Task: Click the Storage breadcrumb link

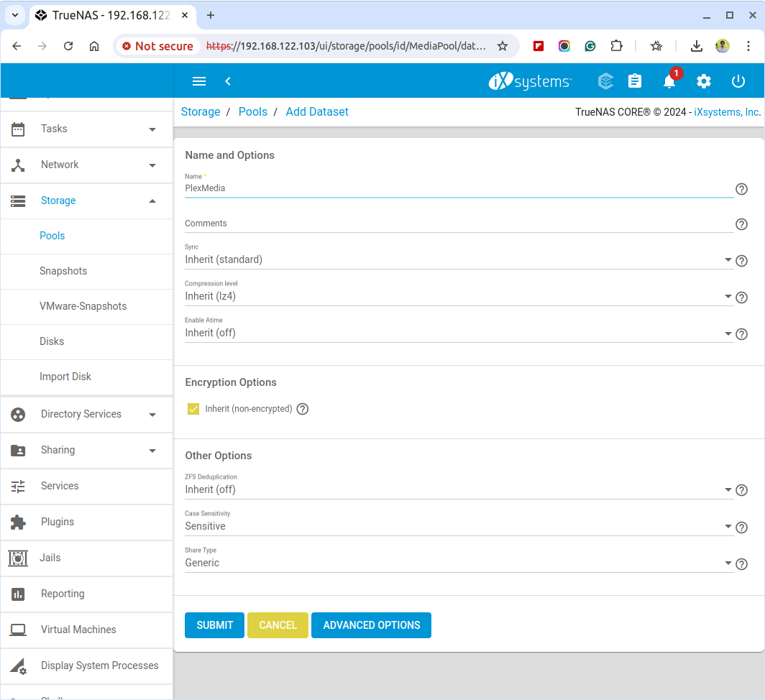Action: tap(201, 112)
